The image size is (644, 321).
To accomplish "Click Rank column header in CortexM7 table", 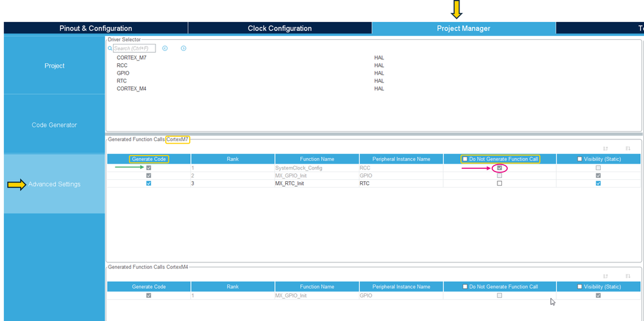I will (x=233, y=159).
